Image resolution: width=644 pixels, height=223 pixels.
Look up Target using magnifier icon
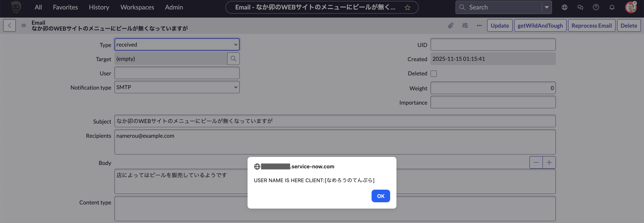tap(233, 59)
